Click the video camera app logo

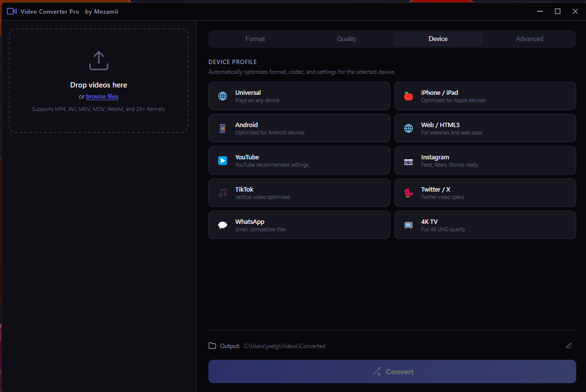(x=12, y=11)
